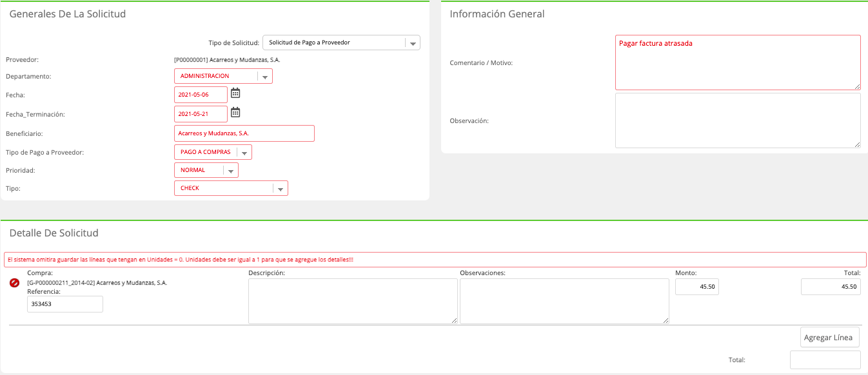
Task: Expand the Departamento dropdown showing ADMINISTRACION
Action: point(223,76)
